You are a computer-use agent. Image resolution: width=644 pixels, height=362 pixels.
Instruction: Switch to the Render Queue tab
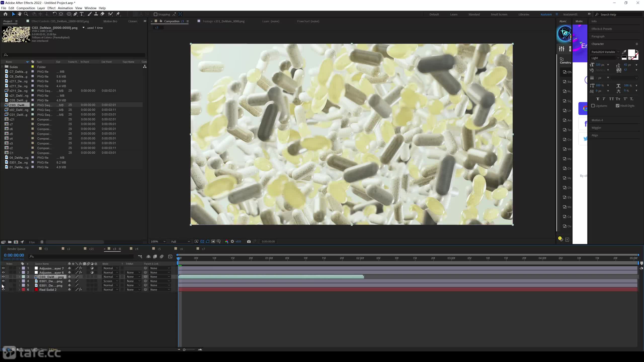pos(16,249)
